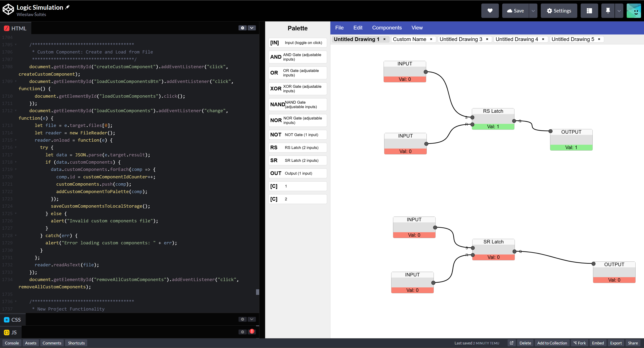Close the Custom Name tab
Viewport: 644px width, 348px height.
(431, 39)
